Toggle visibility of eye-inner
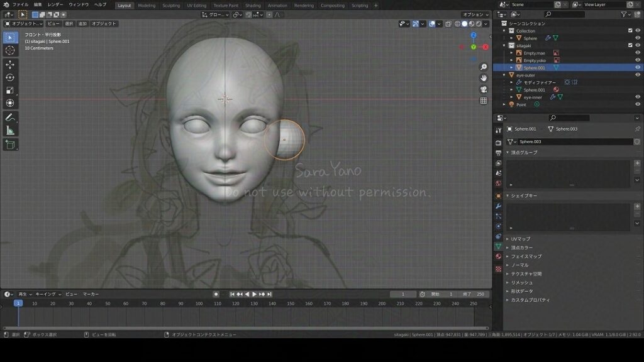This screenshot has height=362, width=644. pyautogui.click(x=638, y=97)
